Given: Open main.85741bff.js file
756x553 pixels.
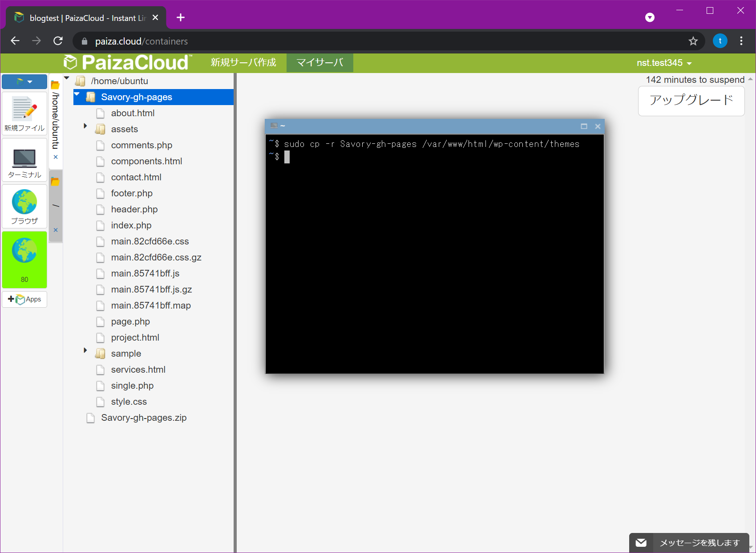Looking at the screenshot, I should click(x=145, y=273).
